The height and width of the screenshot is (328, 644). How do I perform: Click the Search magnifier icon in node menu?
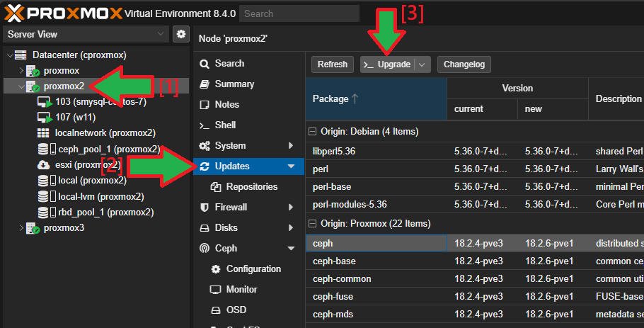[x=204, y=64]
